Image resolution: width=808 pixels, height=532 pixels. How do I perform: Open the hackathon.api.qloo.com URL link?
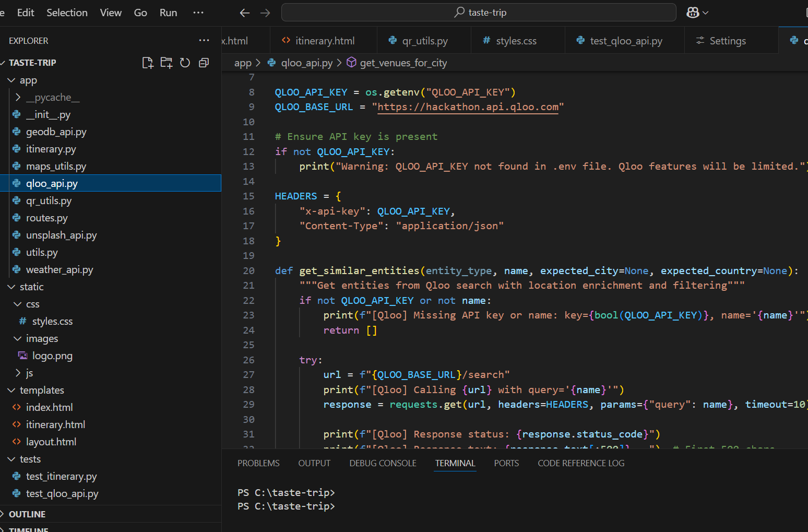(x=468, y=107)
